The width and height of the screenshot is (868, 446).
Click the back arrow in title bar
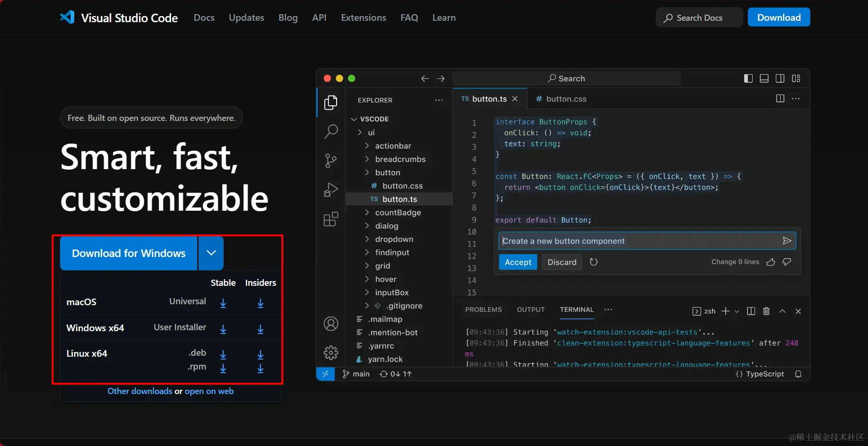coord(425,78)
